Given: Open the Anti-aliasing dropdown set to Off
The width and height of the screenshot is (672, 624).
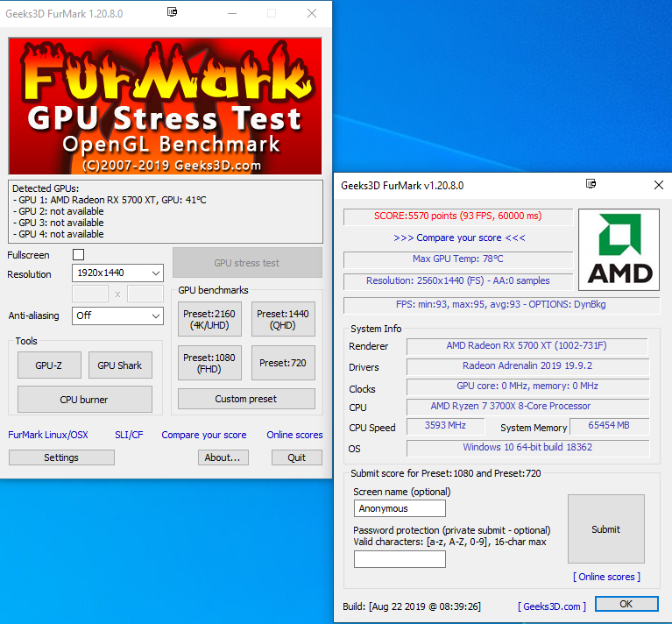Looking at the screenshot, I should [118, 316].
